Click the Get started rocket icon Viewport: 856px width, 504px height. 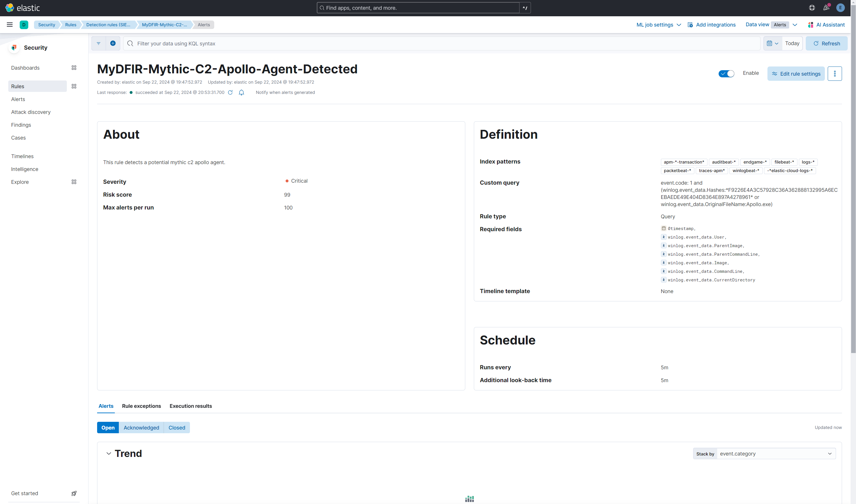coord(74,493)
